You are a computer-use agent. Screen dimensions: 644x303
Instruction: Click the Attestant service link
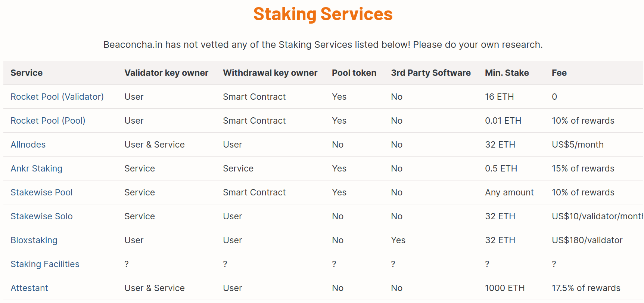[x=29, y=288]
